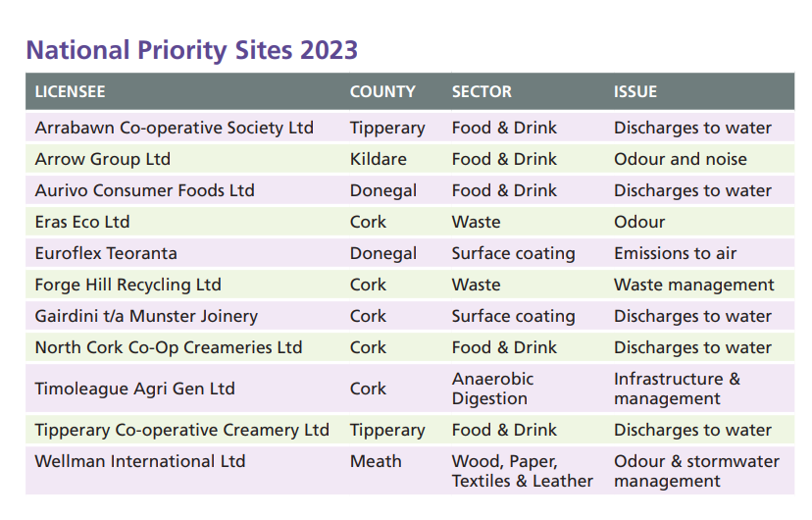Click Forge Hill Recycling Ltd entry

(x=127, y=285)
